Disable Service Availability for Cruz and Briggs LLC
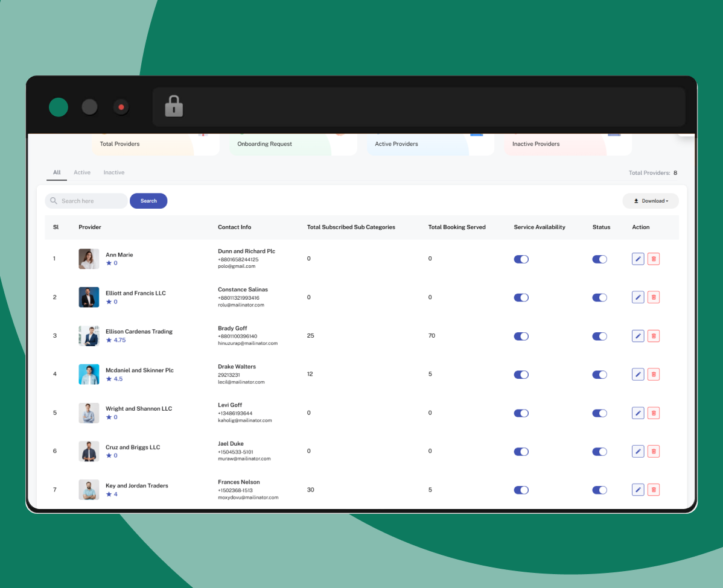 point(521,452)
